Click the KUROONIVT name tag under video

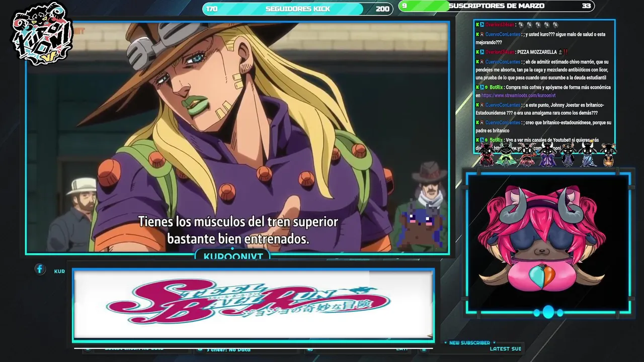(x=233, y=256)
